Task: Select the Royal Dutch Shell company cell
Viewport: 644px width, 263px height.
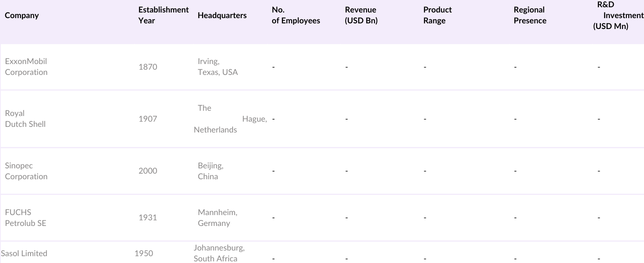Action: tap(25, 119)
